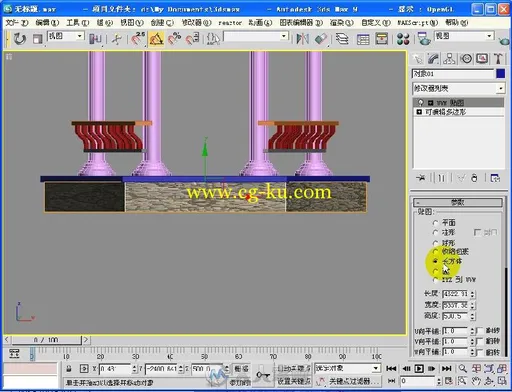This screenshot has width=512, height=392.
Task: Toggle the 2.5D snaps icon
Action: [x=138, y=39]
